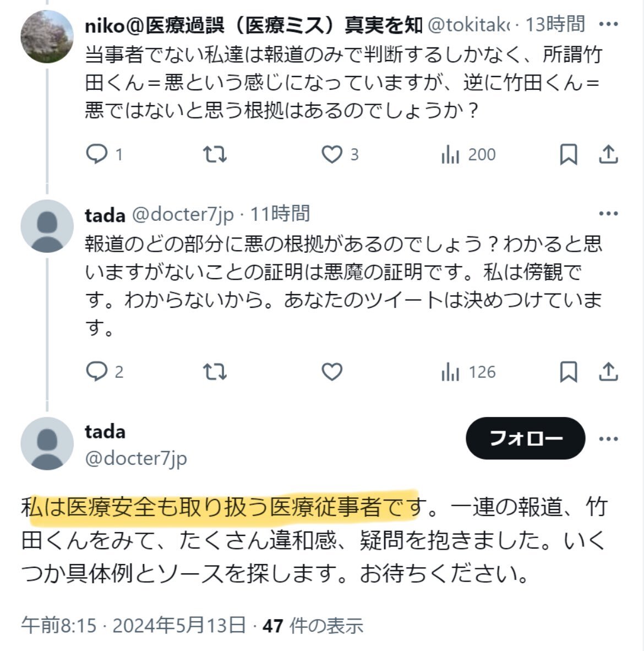Open more options on niko's tweet
This screenshot has height=651, width=644.
point(608,24)
